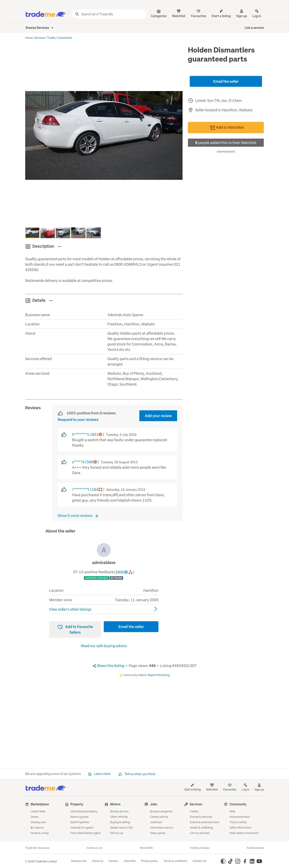Viewport: 289px width, 868px height.
Task: Click the Trade Me logo in header
Action: (46, 14)
